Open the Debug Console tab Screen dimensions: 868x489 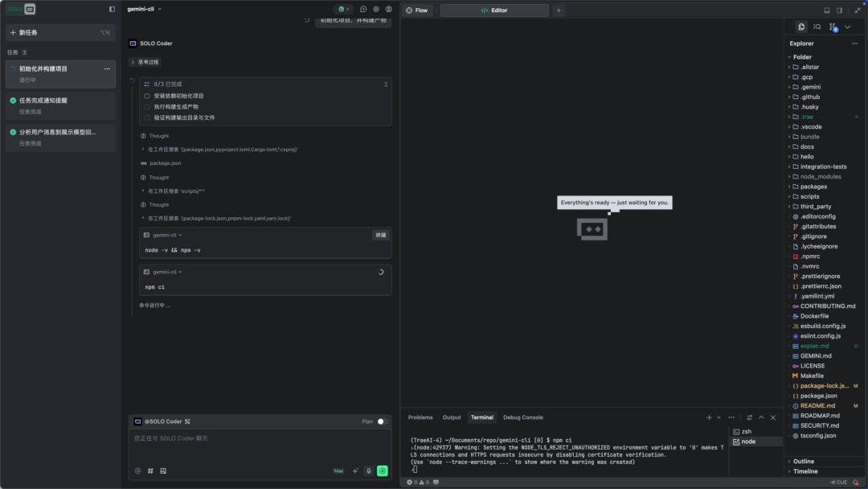pos(522,417)
